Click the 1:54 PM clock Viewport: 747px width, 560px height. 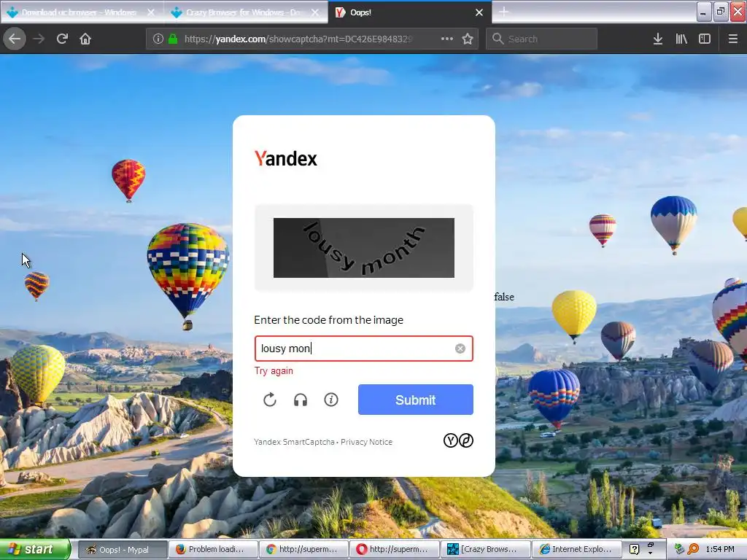point(720,549)
